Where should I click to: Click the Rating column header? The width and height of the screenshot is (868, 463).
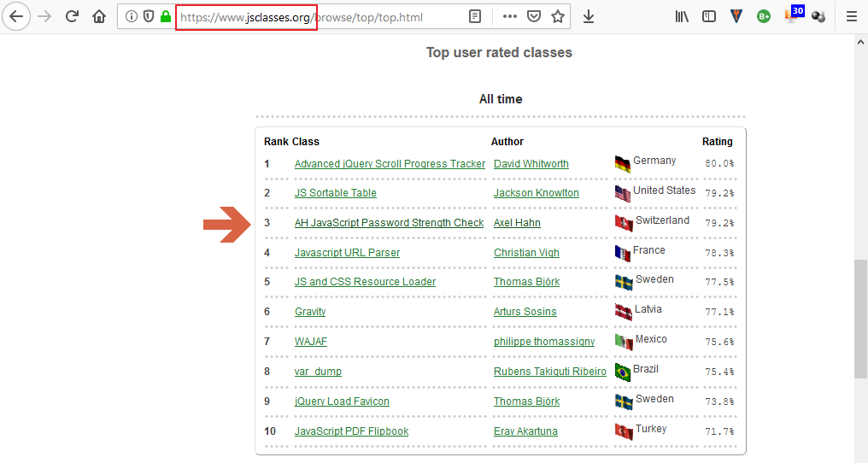pos(718,142)
